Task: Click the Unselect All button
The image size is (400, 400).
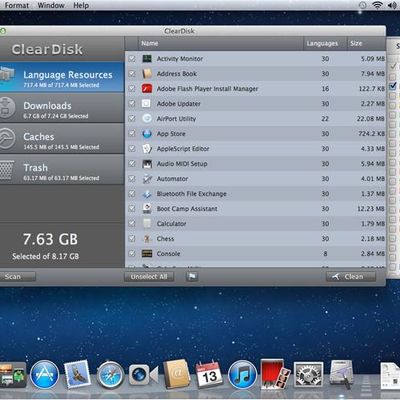Action: click(x=149, y=277)
